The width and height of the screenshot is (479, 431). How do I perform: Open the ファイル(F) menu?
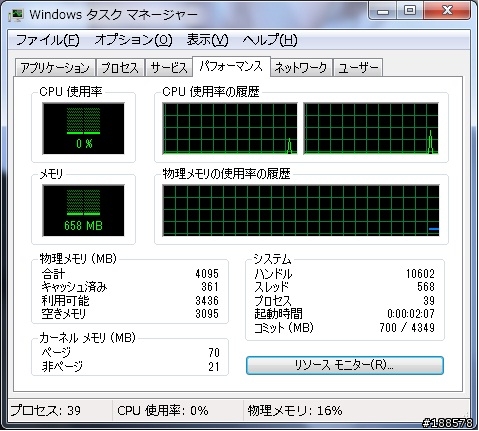coord(47,40)
